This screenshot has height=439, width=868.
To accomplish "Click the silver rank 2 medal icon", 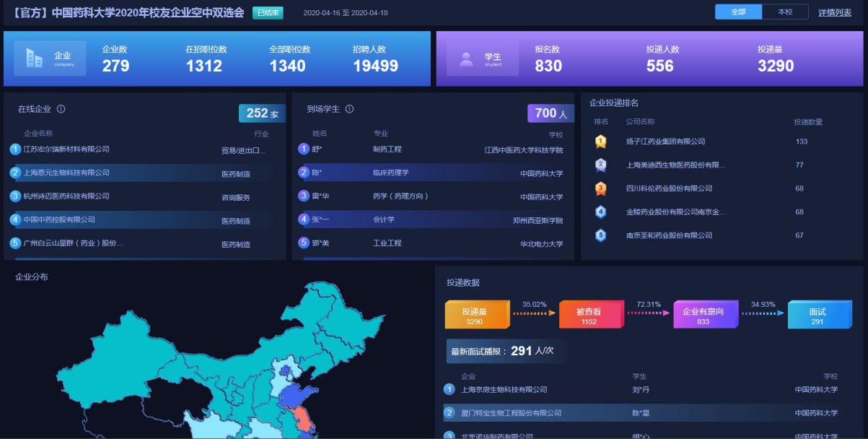I will click(600, 165).
